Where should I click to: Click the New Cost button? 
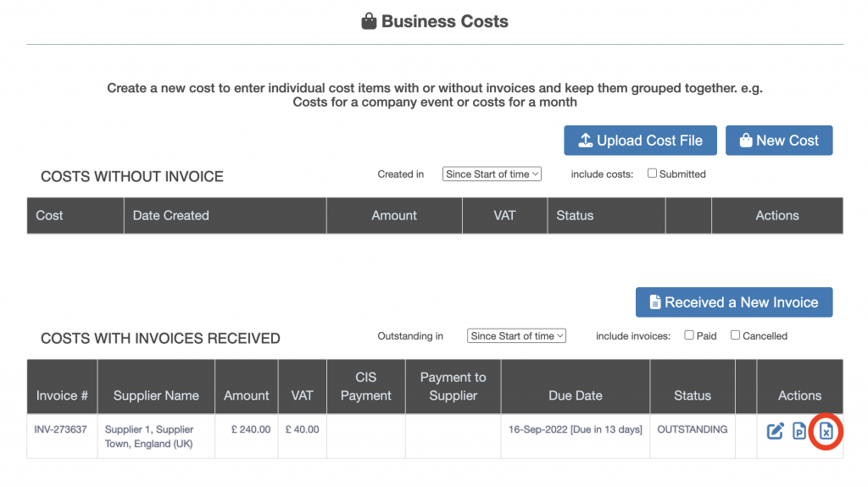click(778, 141)
